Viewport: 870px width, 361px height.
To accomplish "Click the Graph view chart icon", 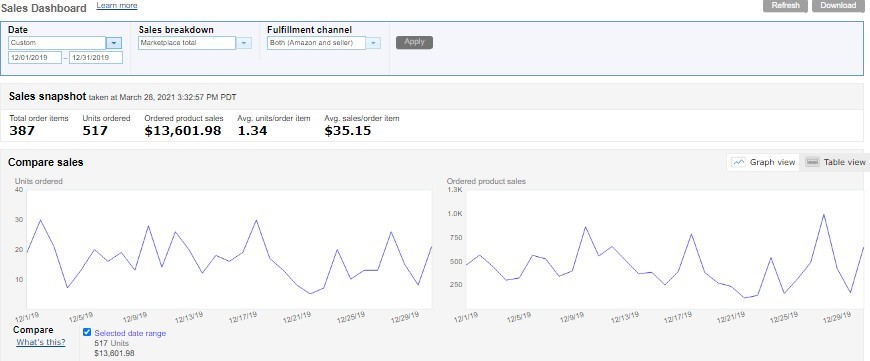I will tap(738, 162).
